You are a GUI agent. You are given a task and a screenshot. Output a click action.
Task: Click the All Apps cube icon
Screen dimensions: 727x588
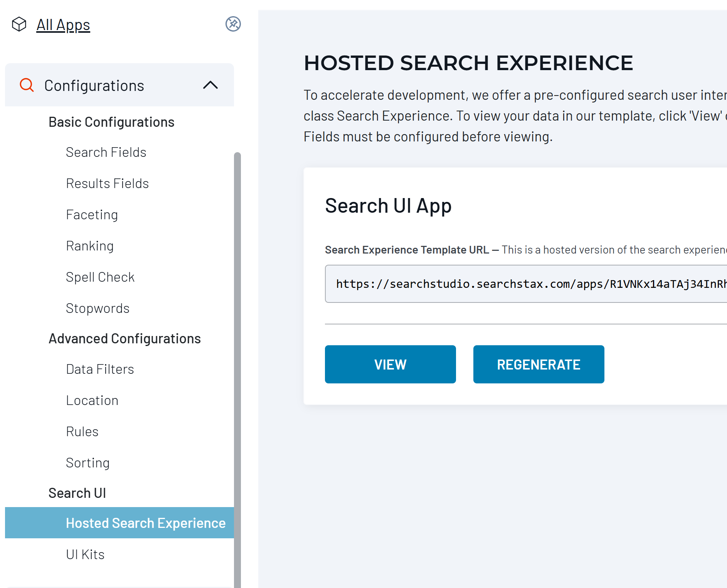click(x=19, y=24)
